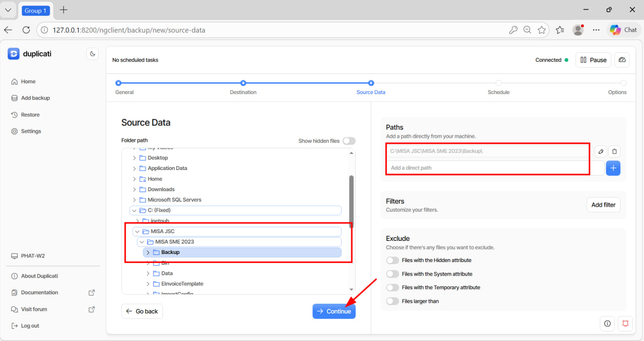The height and width of the screenshot is (341, 644).
Task: Open the speed throttle gauge icon
Action: tap(622, 60)
